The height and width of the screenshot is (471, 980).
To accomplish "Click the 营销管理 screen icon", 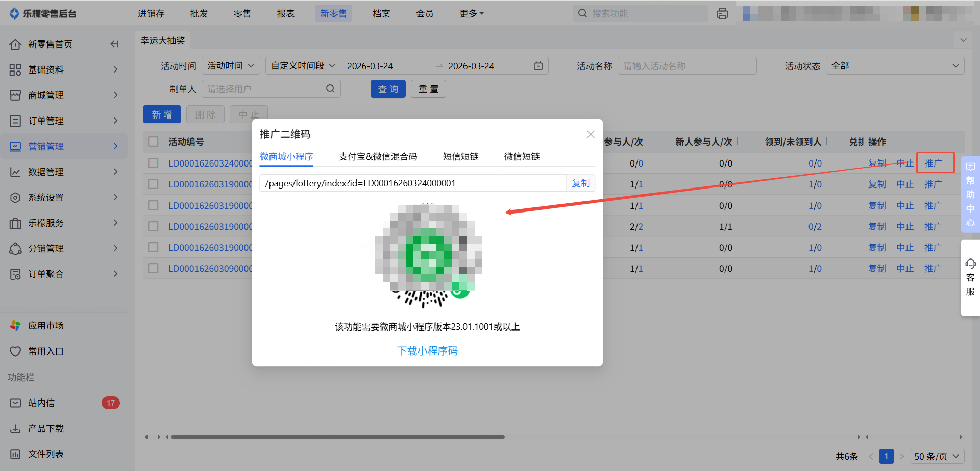I will [15, 147].
